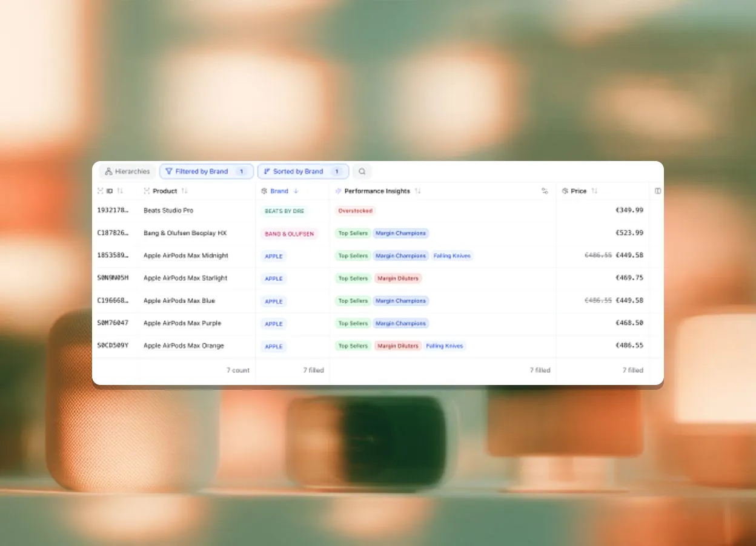Select the Beats Studio Pro product
This screenshot has height=546, width=756.
point(168,211)
